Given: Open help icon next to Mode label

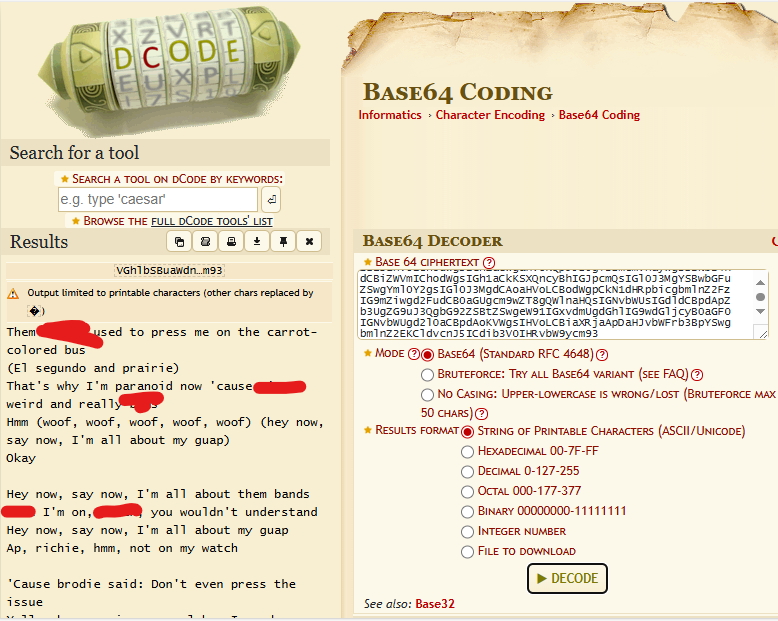Looking at the screenshot, I should click(x=413, y=354).
